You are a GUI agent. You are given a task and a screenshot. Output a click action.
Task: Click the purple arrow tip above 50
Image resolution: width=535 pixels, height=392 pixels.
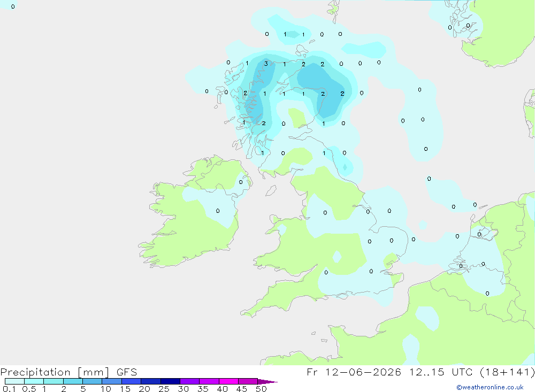pos(268,381)
